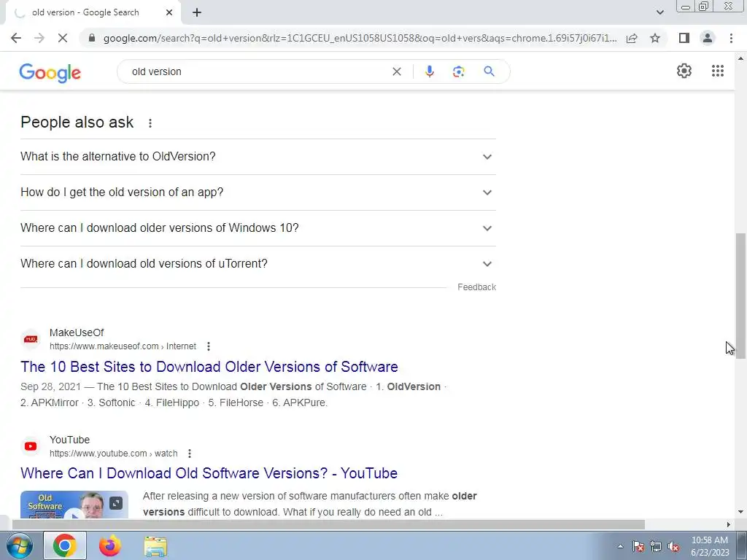Click MakeUseOf site favicon

(31, 339)
